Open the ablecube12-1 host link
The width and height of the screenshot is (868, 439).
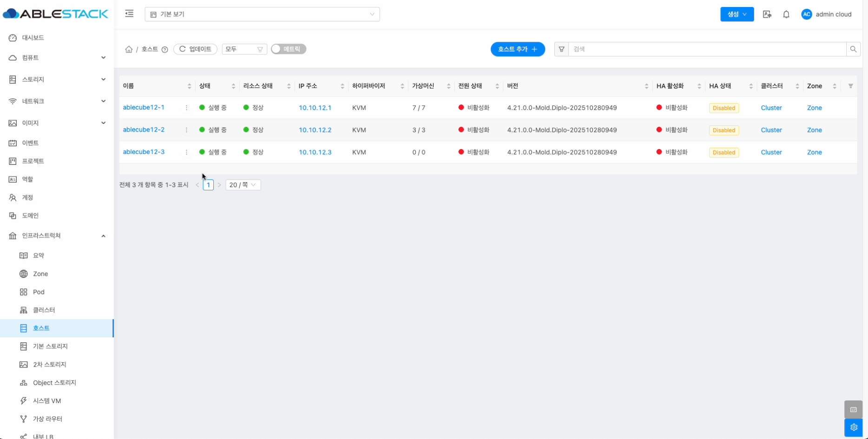click(x=144, y=107)
